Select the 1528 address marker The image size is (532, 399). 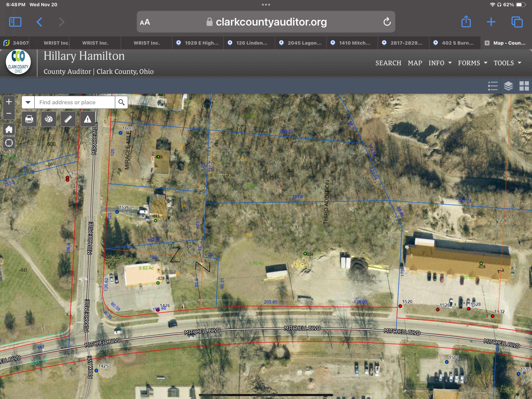(x=469, y=308)
